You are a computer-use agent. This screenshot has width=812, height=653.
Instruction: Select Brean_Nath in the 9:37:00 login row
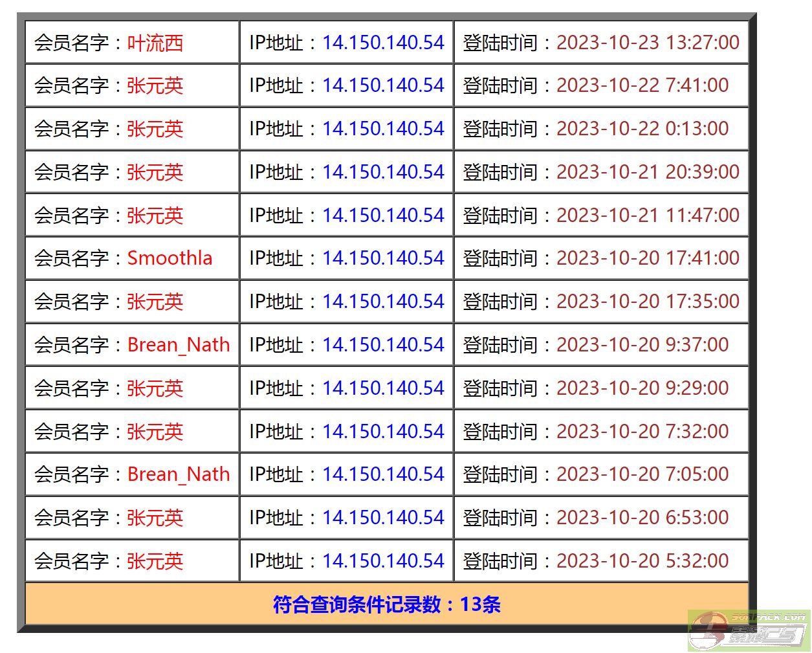(179, 345)
